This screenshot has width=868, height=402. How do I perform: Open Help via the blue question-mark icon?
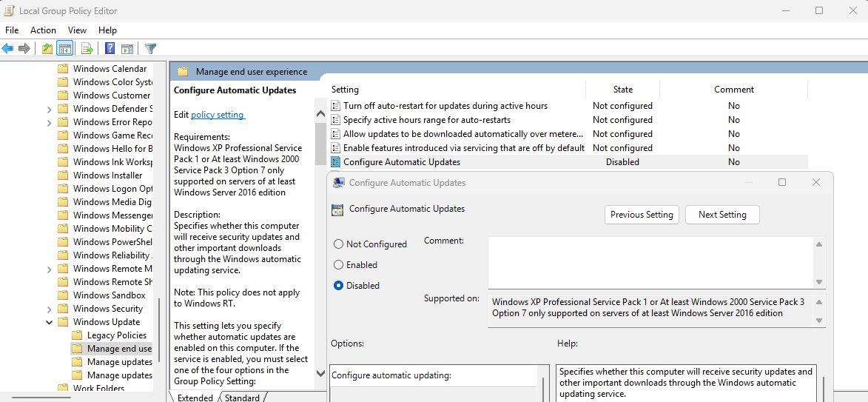pyautogui.click(x=110, y=49)
